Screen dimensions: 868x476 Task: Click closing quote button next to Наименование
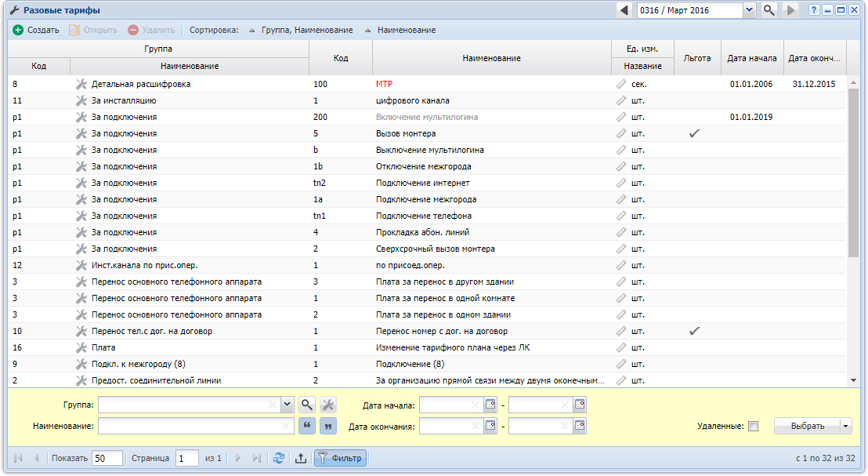[327, 426]
